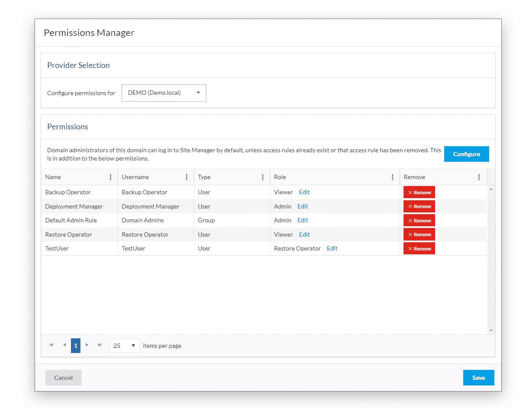Select page 1 in the pager
Viewport: 532px width, 414px height.
pos(76,346)
